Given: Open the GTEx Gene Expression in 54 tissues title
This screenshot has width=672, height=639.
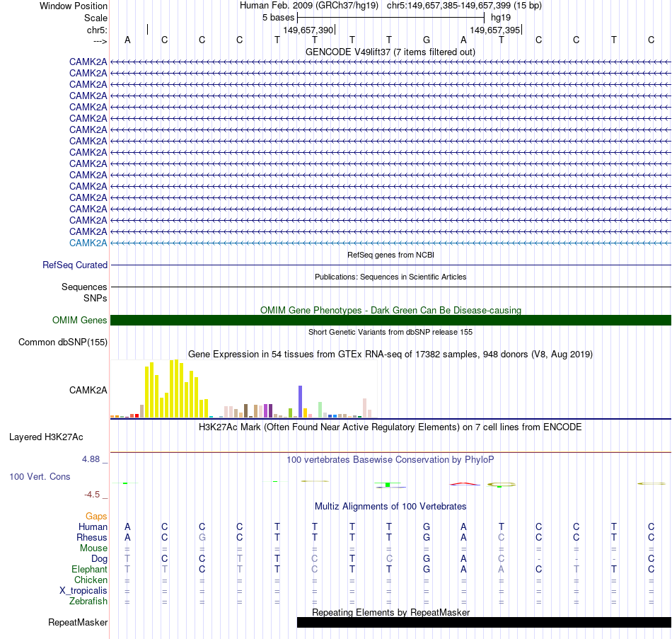Looking at the screenshot, I should 390,355.
